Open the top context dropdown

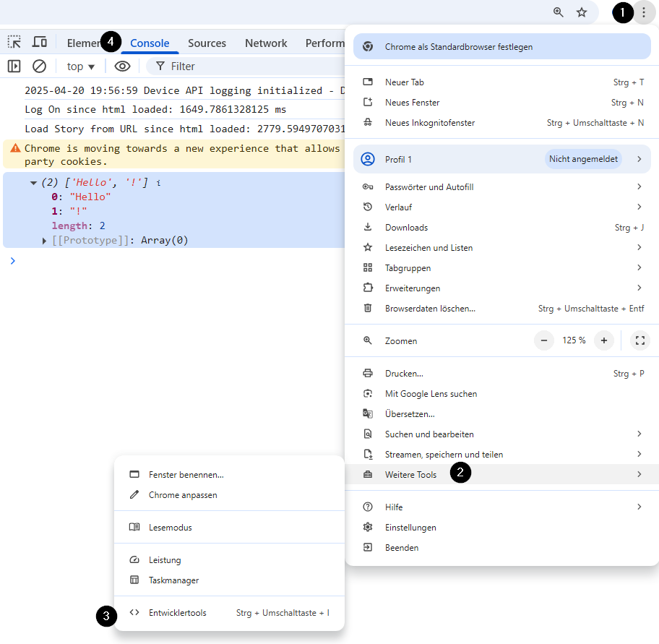tap(81, 66)
